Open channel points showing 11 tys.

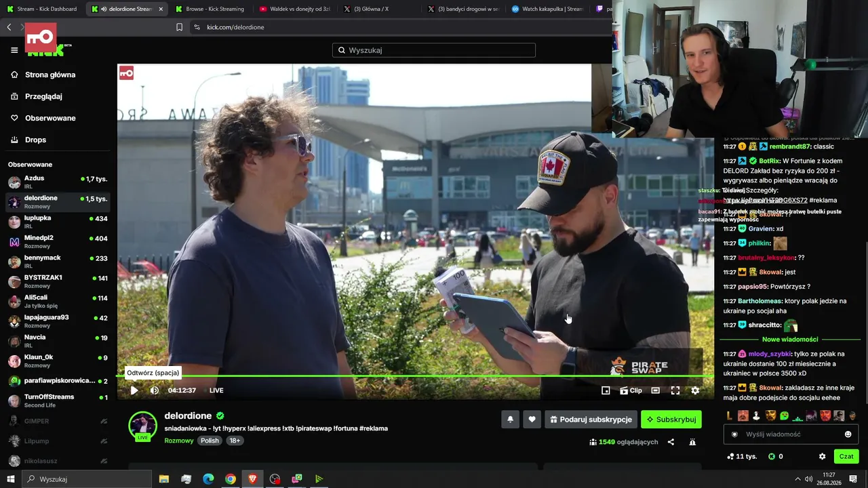[742, 457]
